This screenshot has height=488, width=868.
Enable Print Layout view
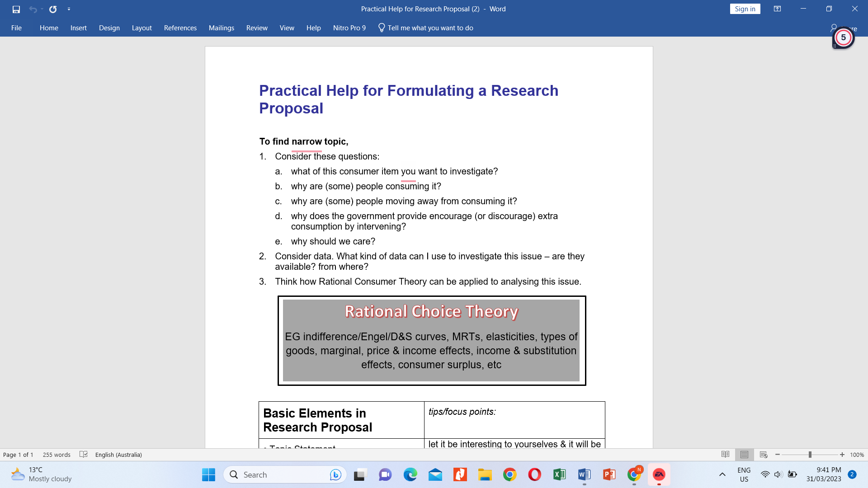[x=744, y=455]
